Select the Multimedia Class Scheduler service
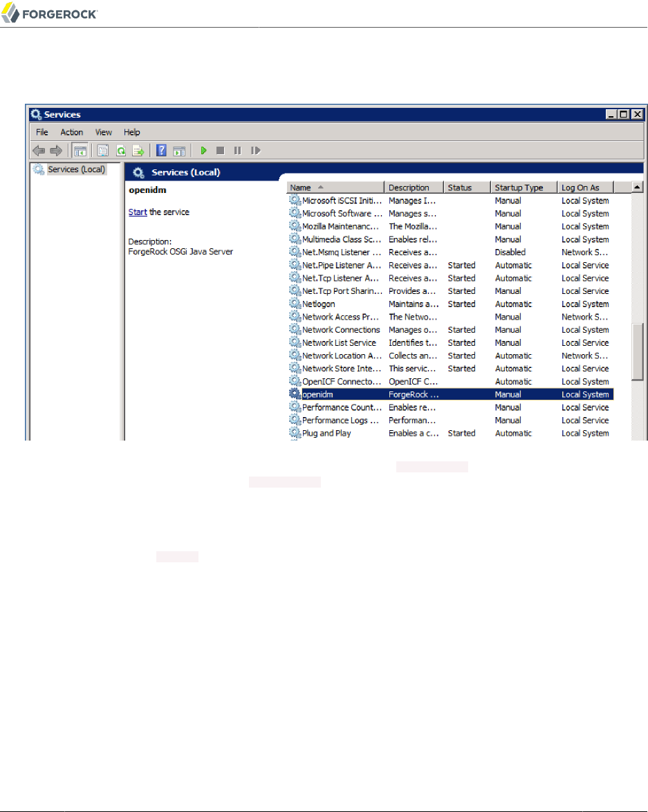The image size is (648, 812). 451,239
